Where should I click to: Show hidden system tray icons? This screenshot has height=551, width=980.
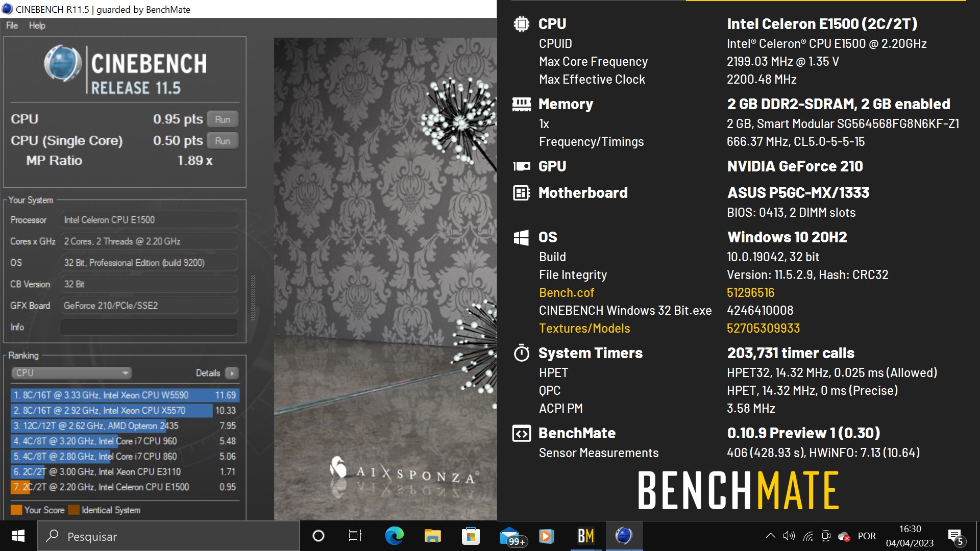coord(771,536)
